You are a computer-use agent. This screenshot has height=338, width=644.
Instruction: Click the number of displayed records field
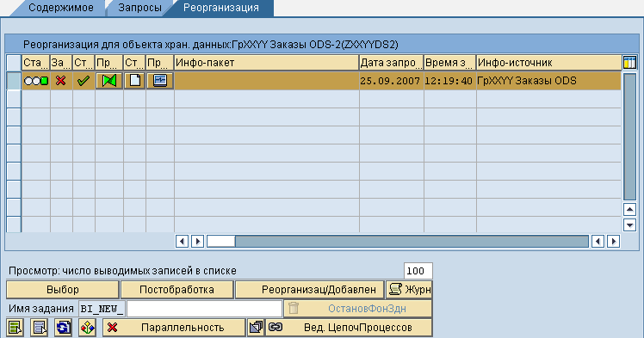pos(418,271)
